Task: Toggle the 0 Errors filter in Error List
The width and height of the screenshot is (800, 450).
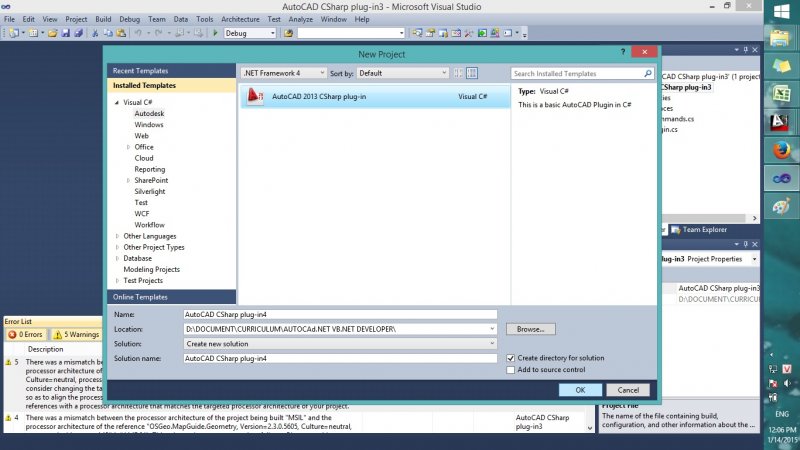Action: click(x=26, y=335)
